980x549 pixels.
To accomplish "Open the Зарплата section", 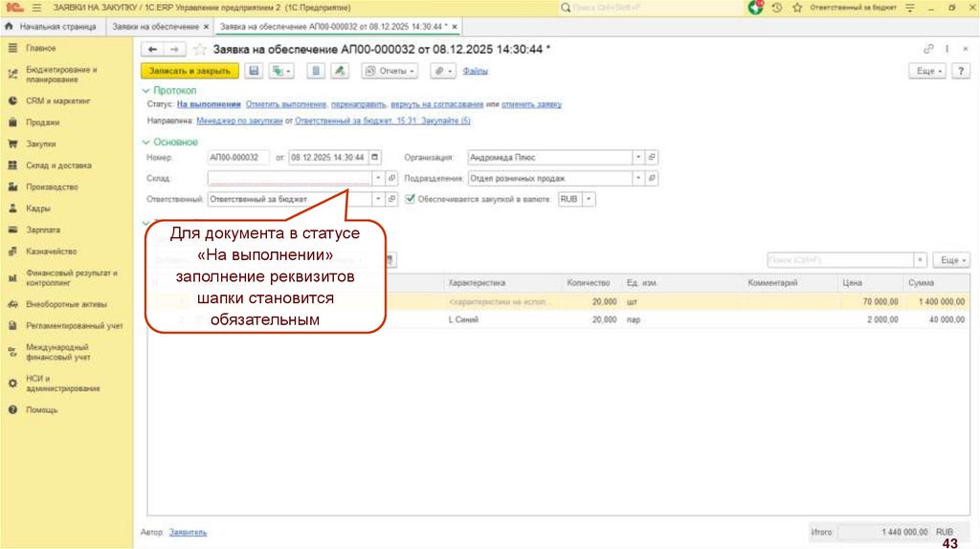I will click(42, 230).
